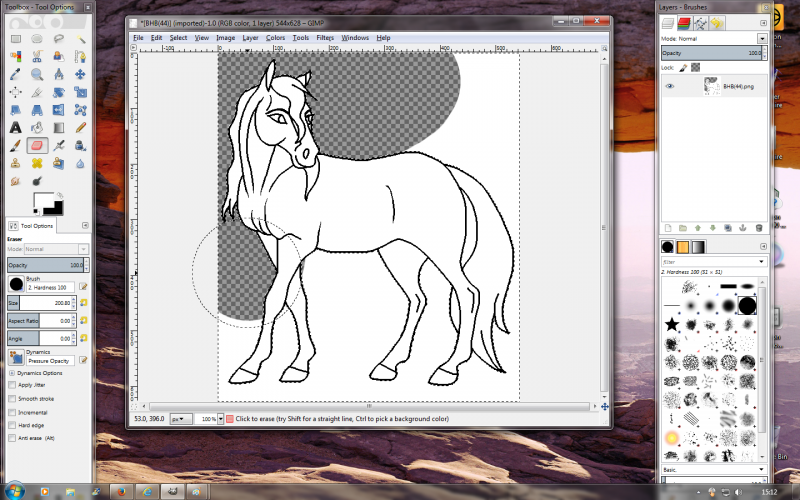The width and height of the screenshot is (800, 500).
Task: Open the layer Mode dropdown
Action: (762, 39)
